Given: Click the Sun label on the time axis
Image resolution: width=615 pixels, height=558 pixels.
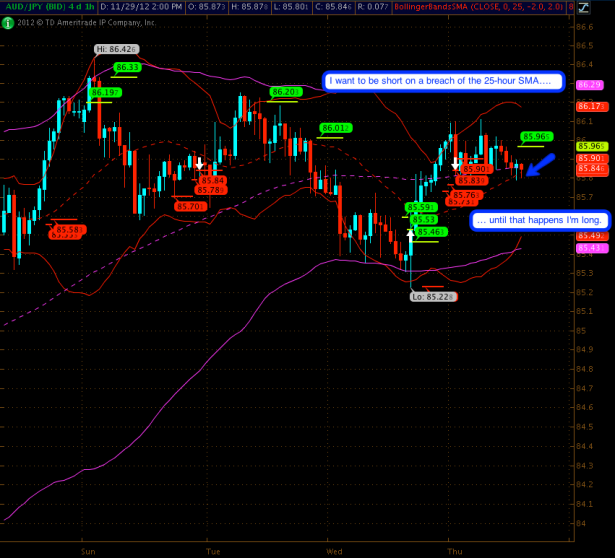Looking at the screenshot, I should coord(88,551).
